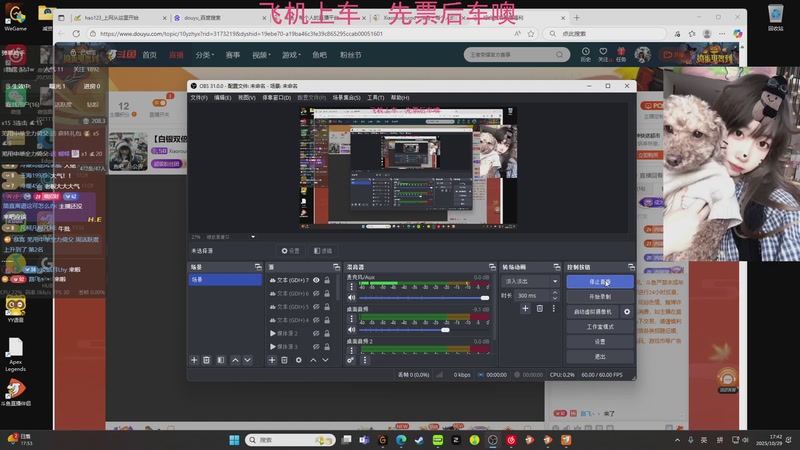Mute the 麦克风/Aux speaker icon
This screenshot has width=800, height=450.
[352, 297]
